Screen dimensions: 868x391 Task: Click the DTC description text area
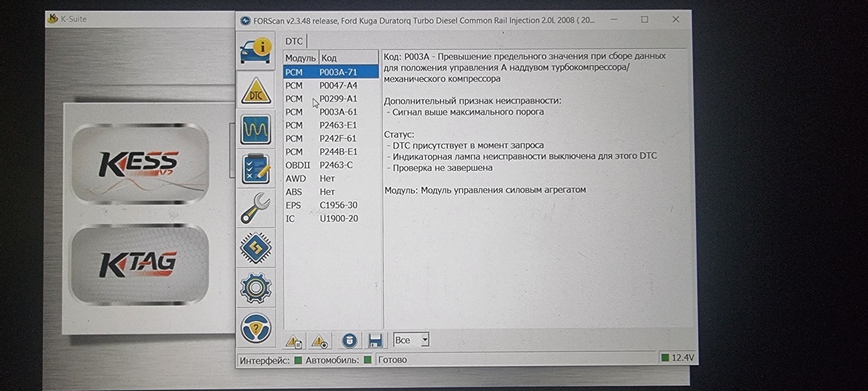(536, 189)
